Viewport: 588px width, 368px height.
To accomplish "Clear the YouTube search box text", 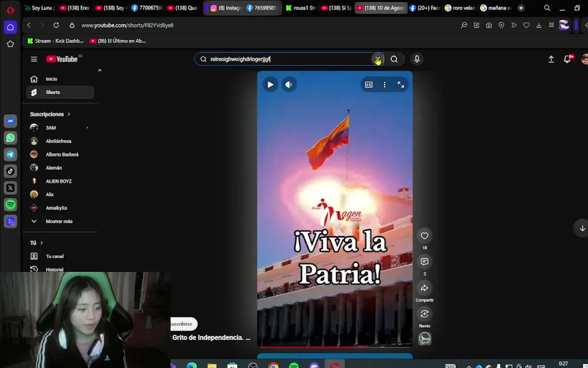I will click(x=377, y=59).
